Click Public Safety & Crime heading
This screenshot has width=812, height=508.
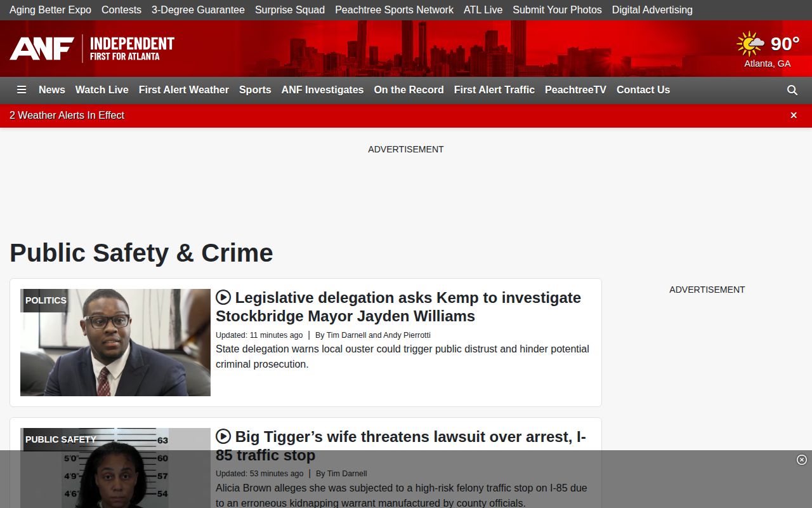tap(141, 253)
